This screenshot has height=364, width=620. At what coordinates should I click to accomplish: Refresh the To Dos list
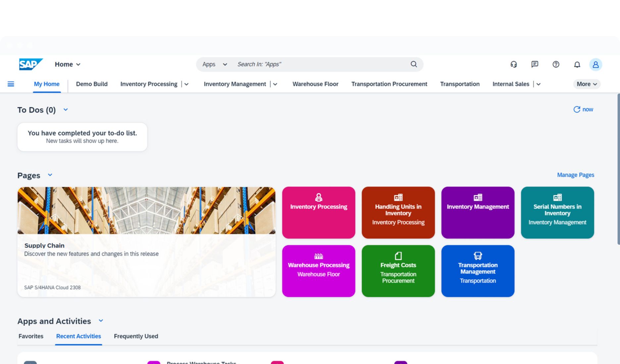583,110
